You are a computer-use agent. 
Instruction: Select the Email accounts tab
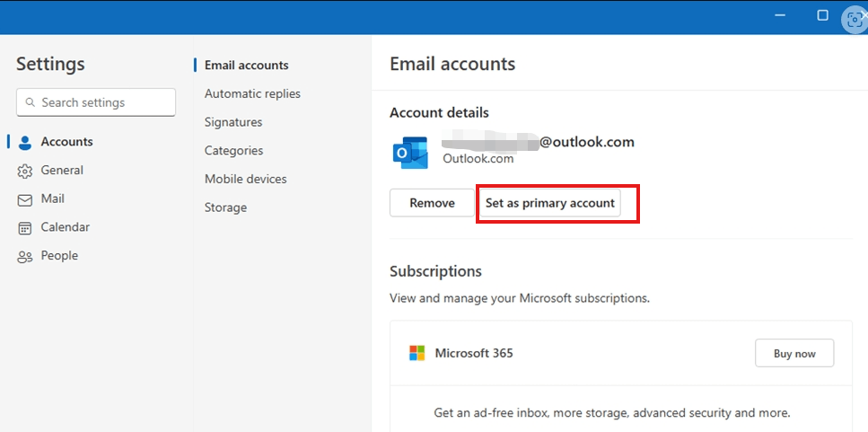tap(246, 66)
